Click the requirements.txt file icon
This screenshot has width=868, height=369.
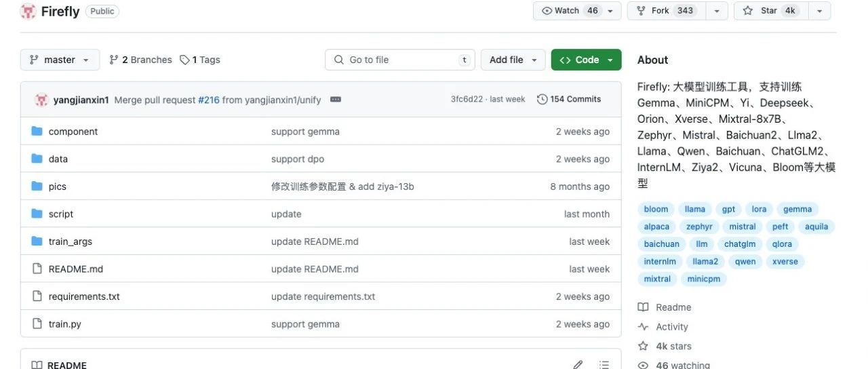click(37, 296)
